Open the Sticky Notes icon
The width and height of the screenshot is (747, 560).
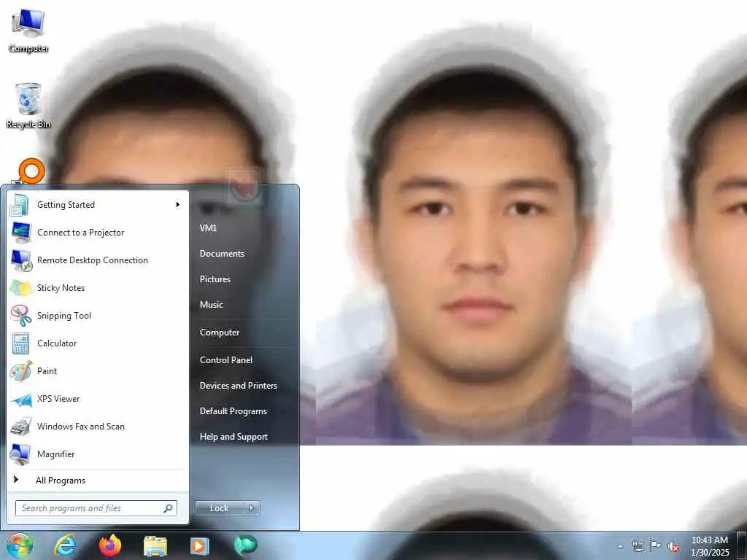click(21, 288)
